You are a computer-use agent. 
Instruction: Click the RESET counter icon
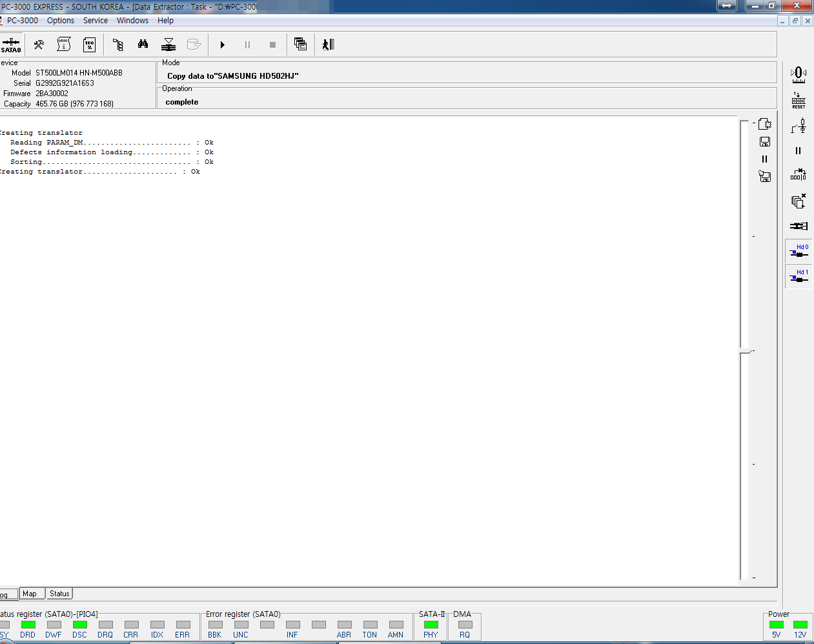coord(799,100)
